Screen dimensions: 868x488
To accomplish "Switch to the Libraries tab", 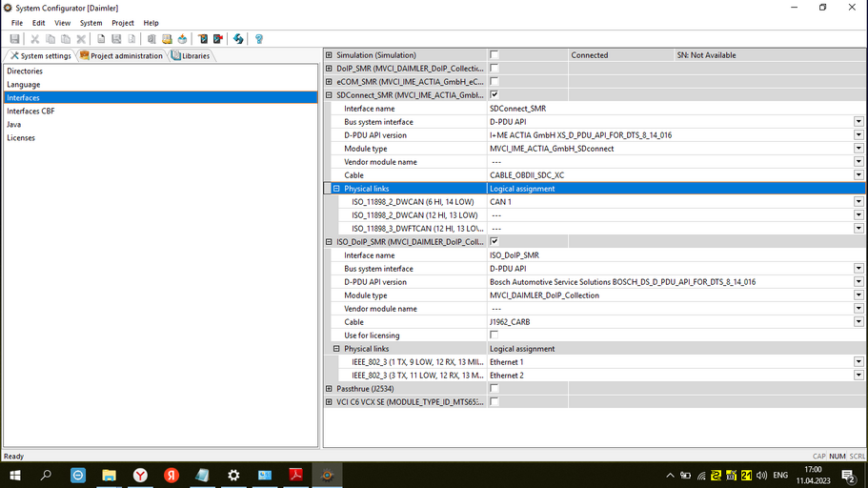I will pos(191,55).
